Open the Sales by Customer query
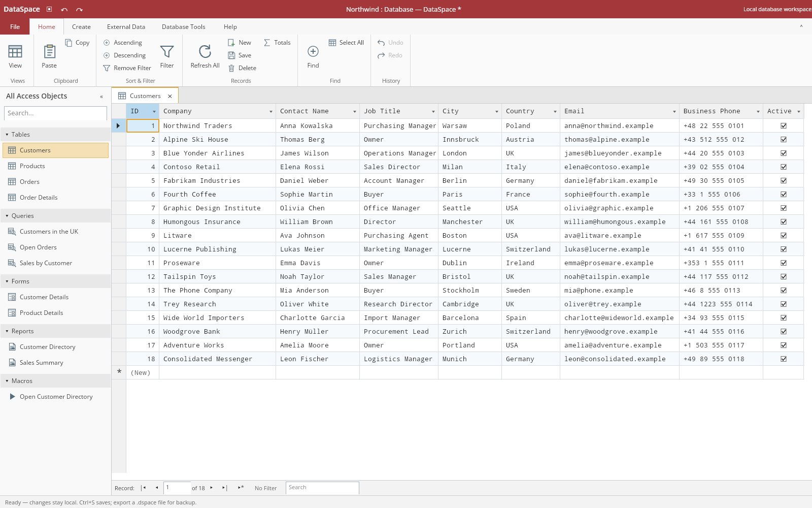Screen dimensions: 812x508 (x=56, y=263)
